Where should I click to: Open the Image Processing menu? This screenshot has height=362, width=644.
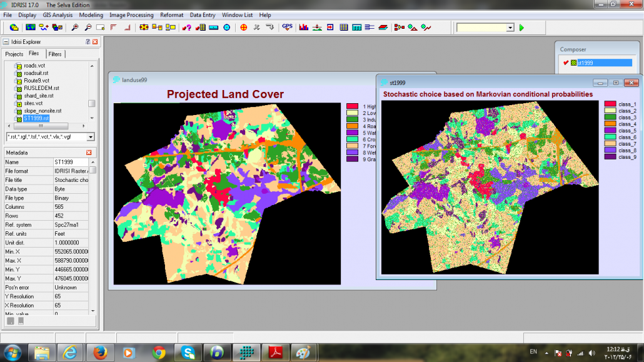pyautogui.click(x=131, y=15)
